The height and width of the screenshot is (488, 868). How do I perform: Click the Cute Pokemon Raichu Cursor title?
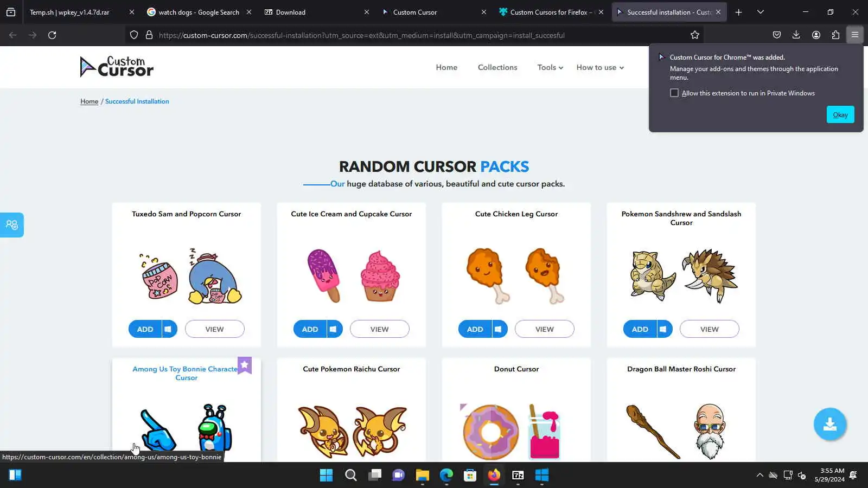tap(352, 369)
